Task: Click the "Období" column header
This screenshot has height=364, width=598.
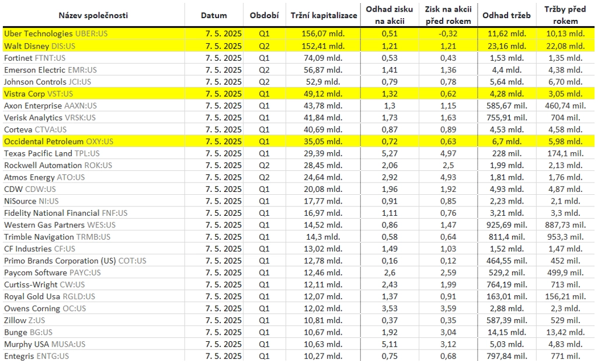Action: [265, 15]
